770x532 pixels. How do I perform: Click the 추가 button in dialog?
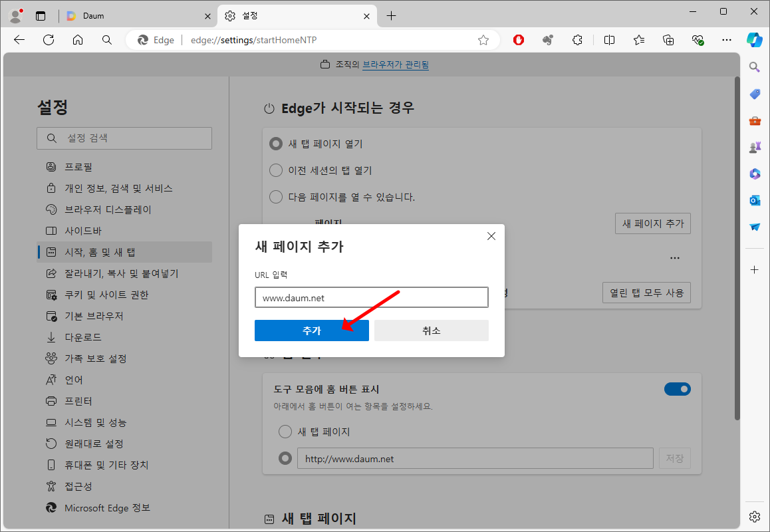click(x=312, y=331)
